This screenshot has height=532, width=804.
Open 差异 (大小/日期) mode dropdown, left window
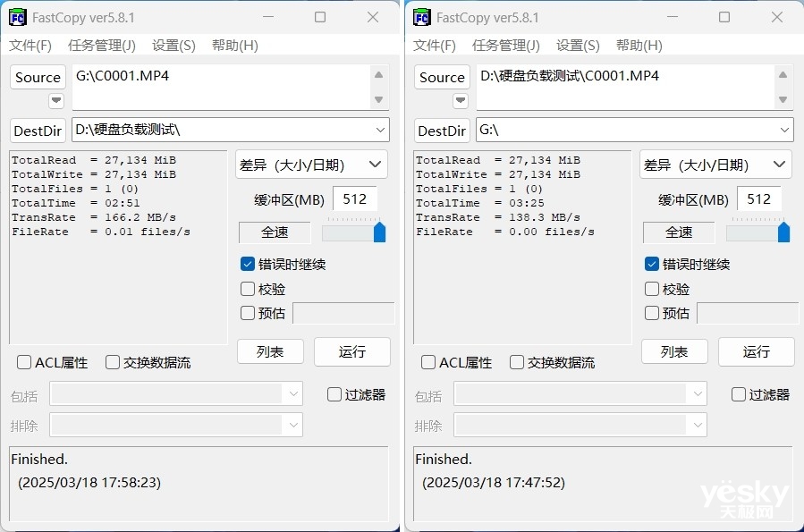(311, 165)
